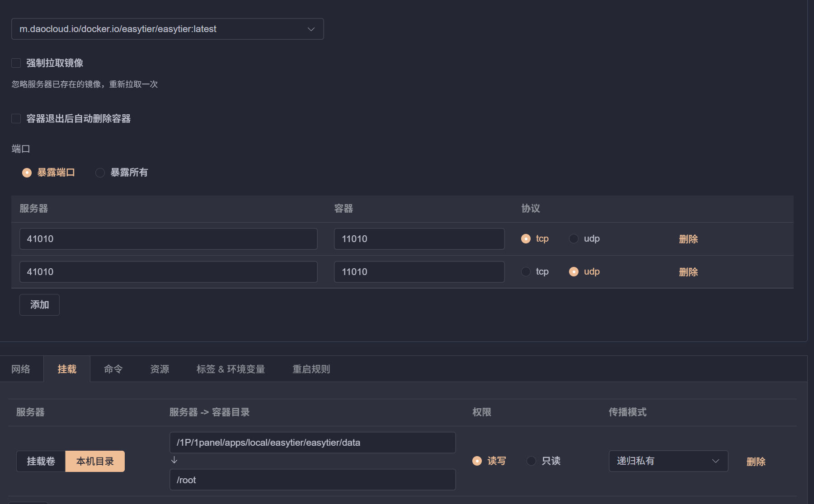Switch to the 命令 tab

click(113, 369)
